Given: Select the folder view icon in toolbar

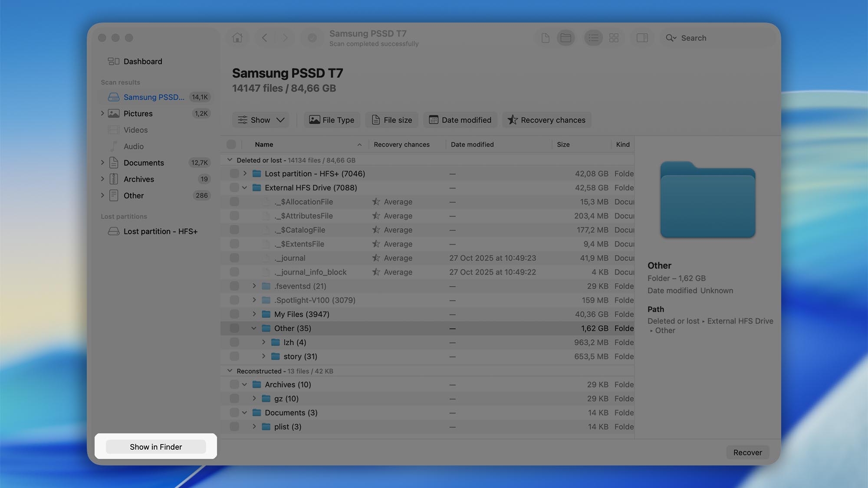Looking at the screenshot, I should point(566,38).
